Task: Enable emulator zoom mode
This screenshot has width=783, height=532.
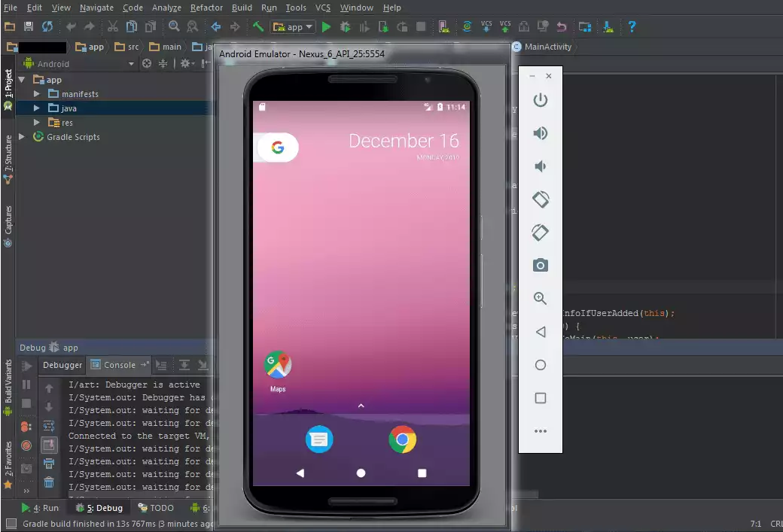Action: (540, 298)
